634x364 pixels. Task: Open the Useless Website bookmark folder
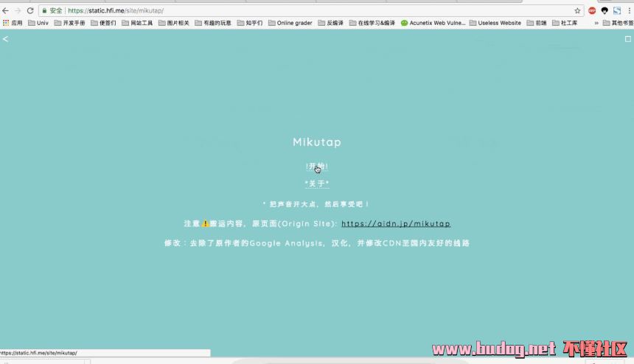(x=495, y=23)
